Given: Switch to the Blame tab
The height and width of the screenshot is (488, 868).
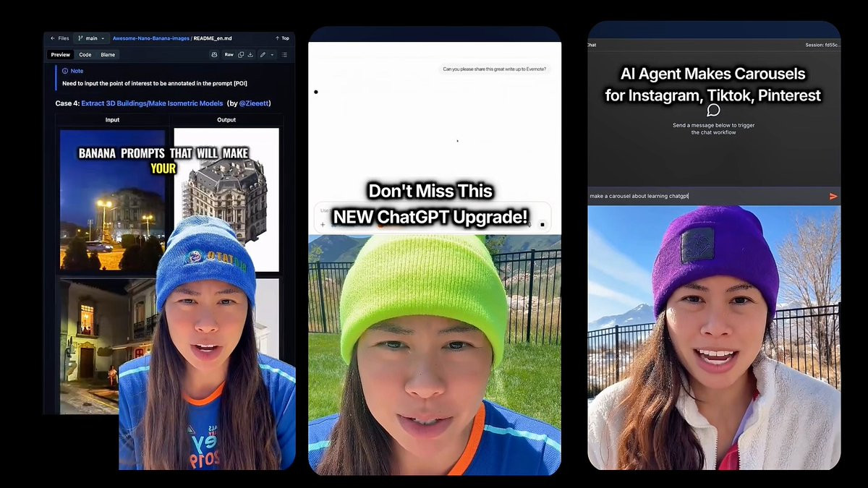Looking at the screenshot, I should click(108, 55).
